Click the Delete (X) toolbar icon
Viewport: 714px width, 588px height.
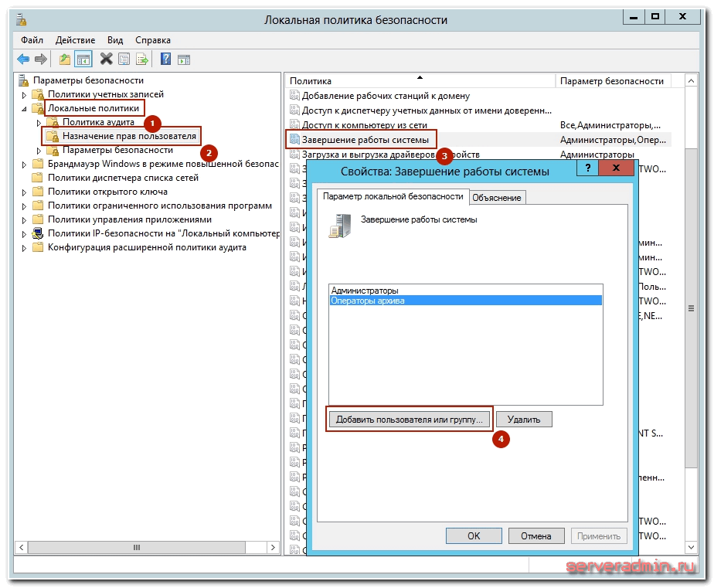pyautogui.click(x=107, y=59)
